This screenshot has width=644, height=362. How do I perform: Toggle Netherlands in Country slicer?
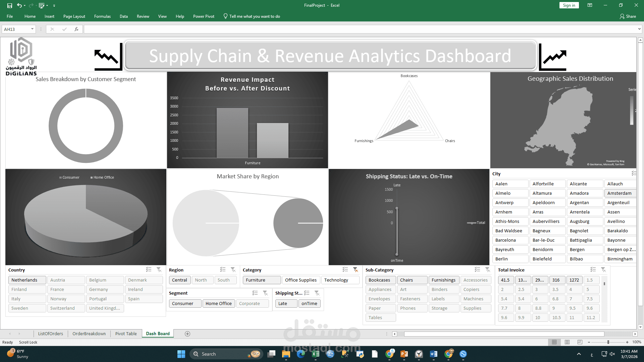[27, 280]
